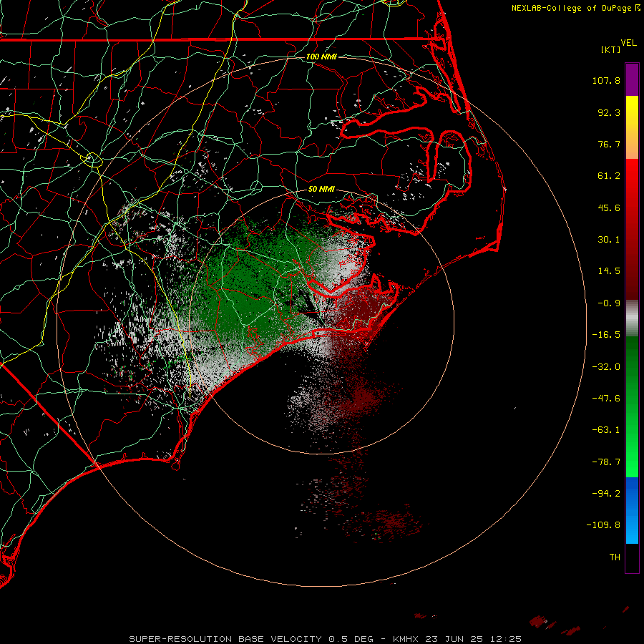Pick the purple segment of the color bar

coord(632,80)
